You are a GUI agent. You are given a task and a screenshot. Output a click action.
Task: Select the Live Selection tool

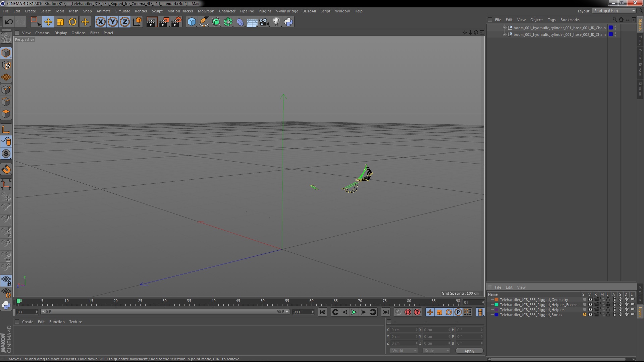click(x=36, y=22)
